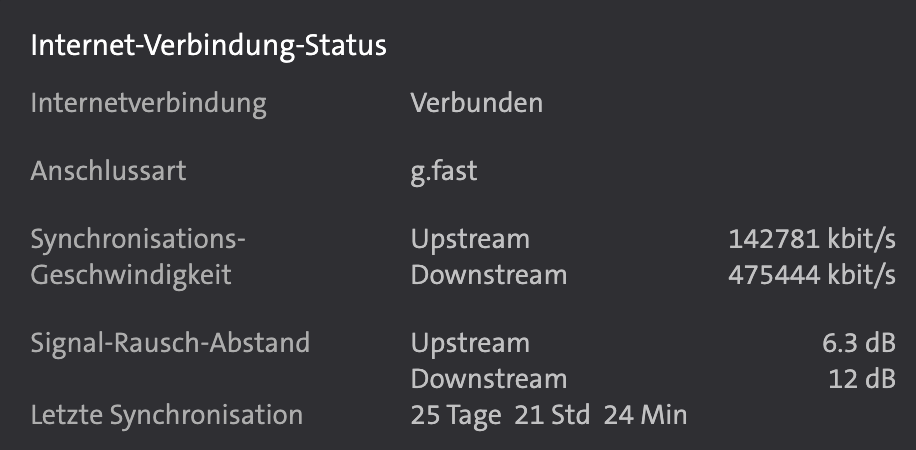Click Downstream beside the 12 dB value
The height and width of the screenshot is (450, 916).
click(488, 379)
